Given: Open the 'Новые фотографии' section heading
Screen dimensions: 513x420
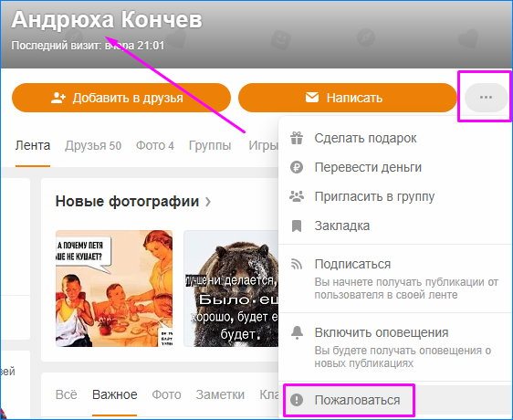Looking at the screenshot, I should (127, 201).
